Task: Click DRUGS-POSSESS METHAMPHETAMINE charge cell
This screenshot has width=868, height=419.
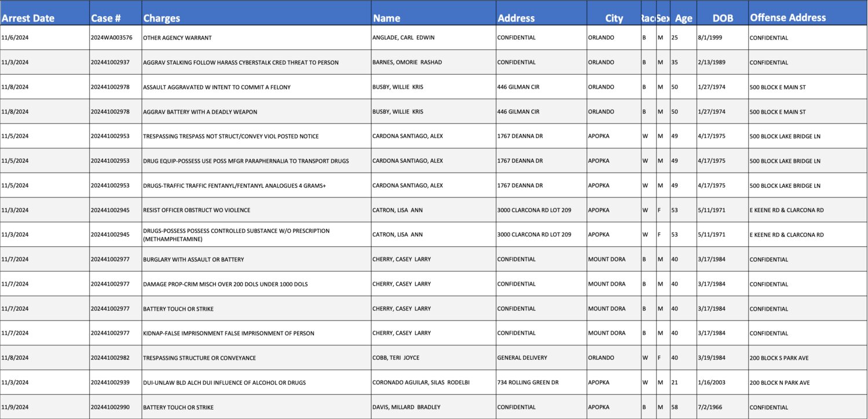Action: pos(256,235)
